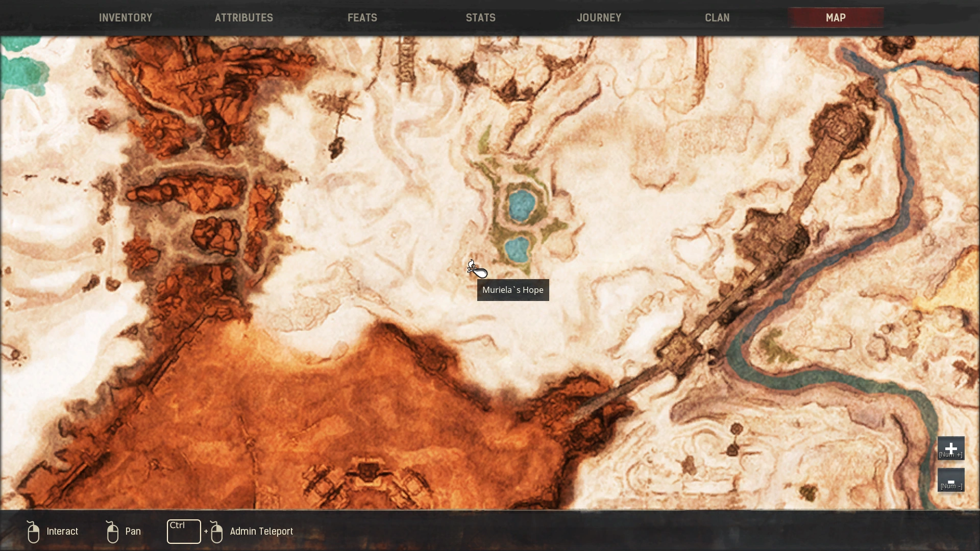Screen dimensions: 980x551
Task: Switch to the Clan tab
Action: 717,18
